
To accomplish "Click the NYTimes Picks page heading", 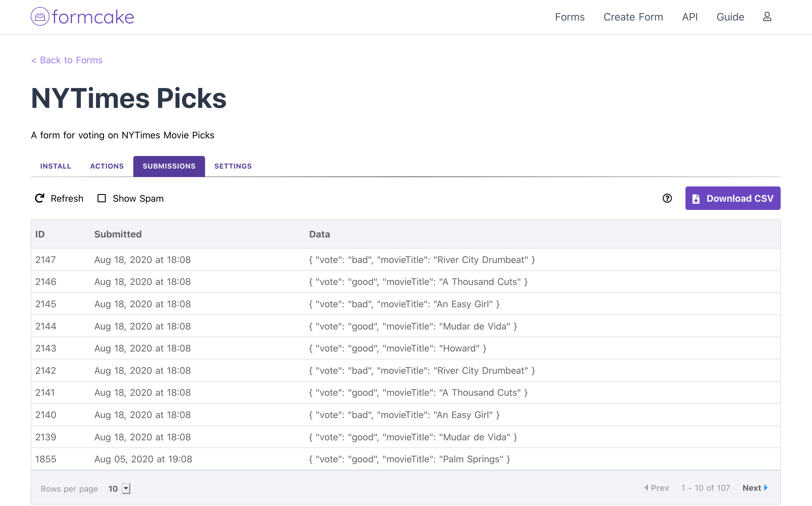I will point(129,99).
